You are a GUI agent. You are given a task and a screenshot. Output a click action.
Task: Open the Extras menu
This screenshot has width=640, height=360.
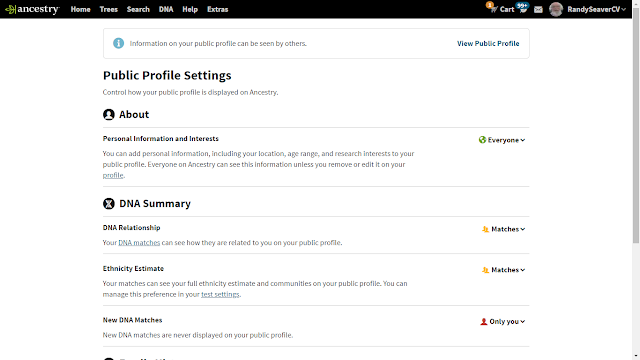click(x=218, y=9)
